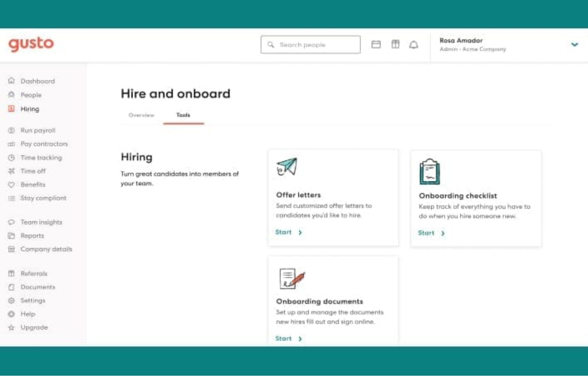Image resolution: width=588 pixels, height=392 pixels.
Task: Click the Help lifebuoy icon
Action: pos(12,314)
